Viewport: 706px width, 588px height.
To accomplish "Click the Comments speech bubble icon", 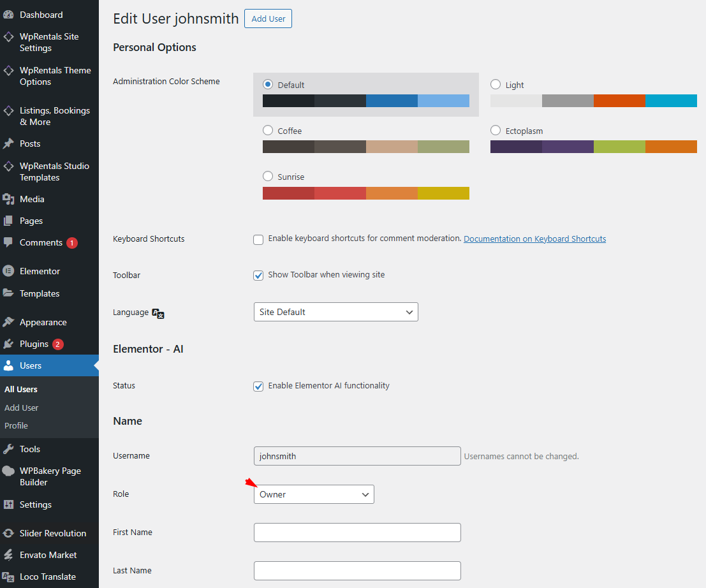I will [x=8, y=242].
